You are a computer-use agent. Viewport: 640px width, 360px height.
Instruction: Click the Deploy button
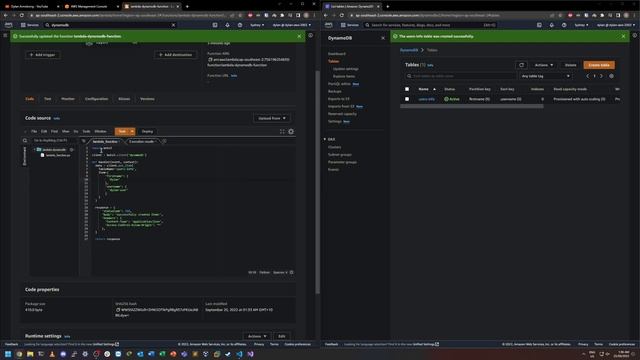[x=147, y=131]
